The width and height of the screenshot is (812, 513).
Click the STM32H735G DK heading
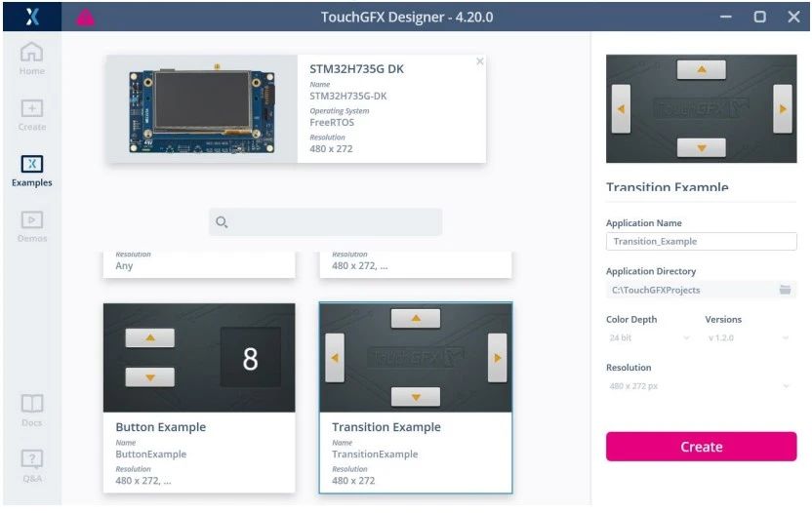click(x=357, y=69)
